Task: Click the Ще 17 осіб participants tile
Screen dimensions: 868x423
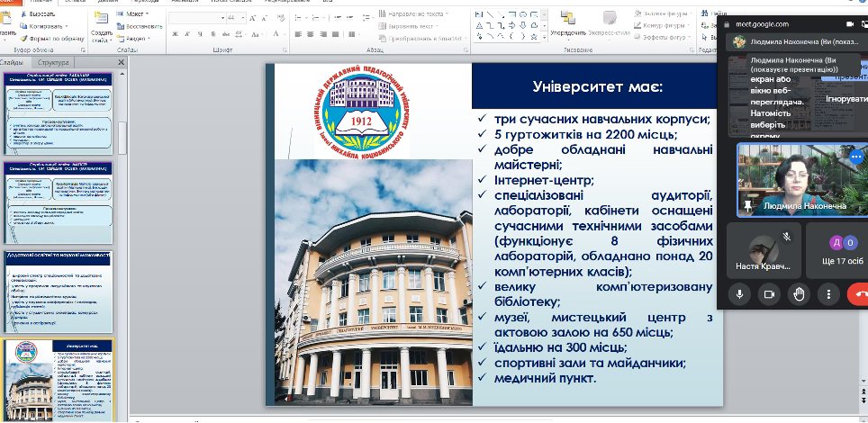Action: click(x=837, y=250)
